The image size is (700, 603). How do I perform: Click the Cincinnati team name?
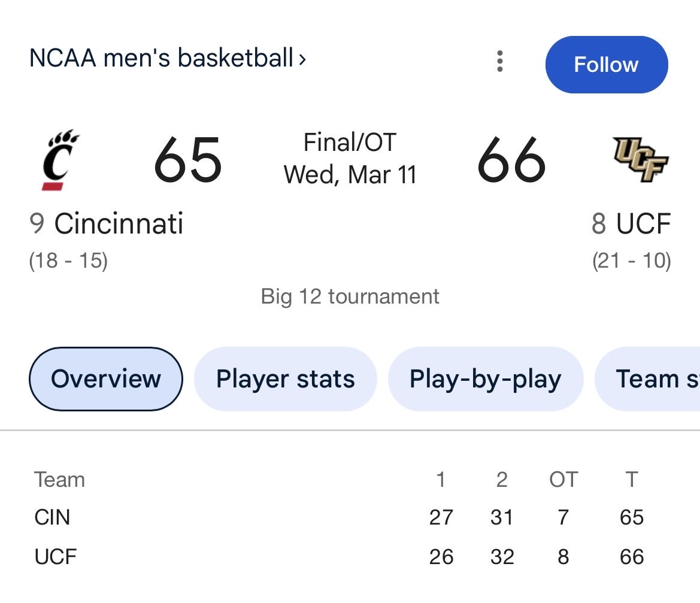click(119, 224)
